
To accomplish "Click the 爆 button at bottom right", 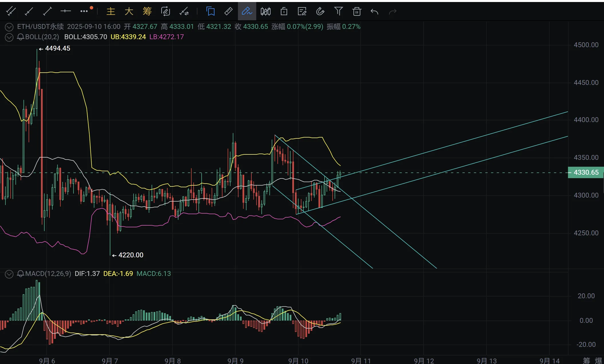I will pyautogui.click(x=598, y=360).
